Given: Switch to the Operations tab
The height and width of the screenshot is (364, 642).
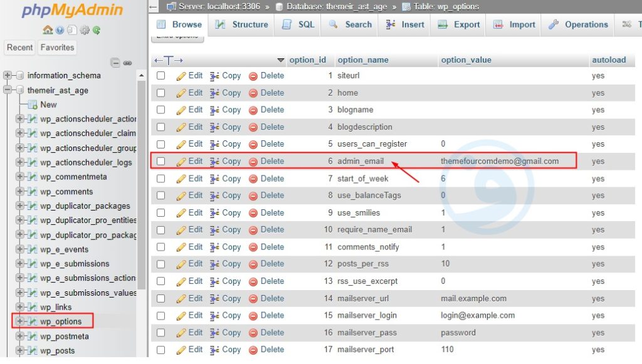Looking at the screenshot, I should pos(578,24).
